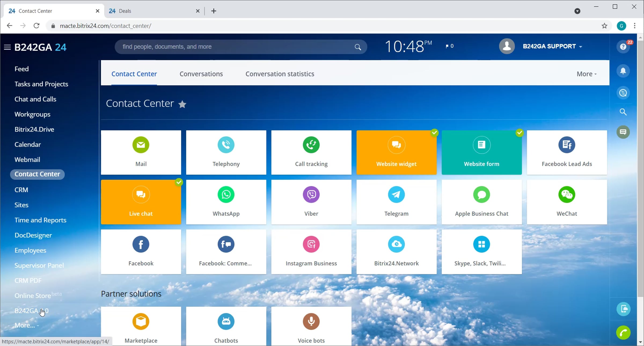Open the WhatsApp channel icon
This screenshot has width=644, height=346.
226,194
